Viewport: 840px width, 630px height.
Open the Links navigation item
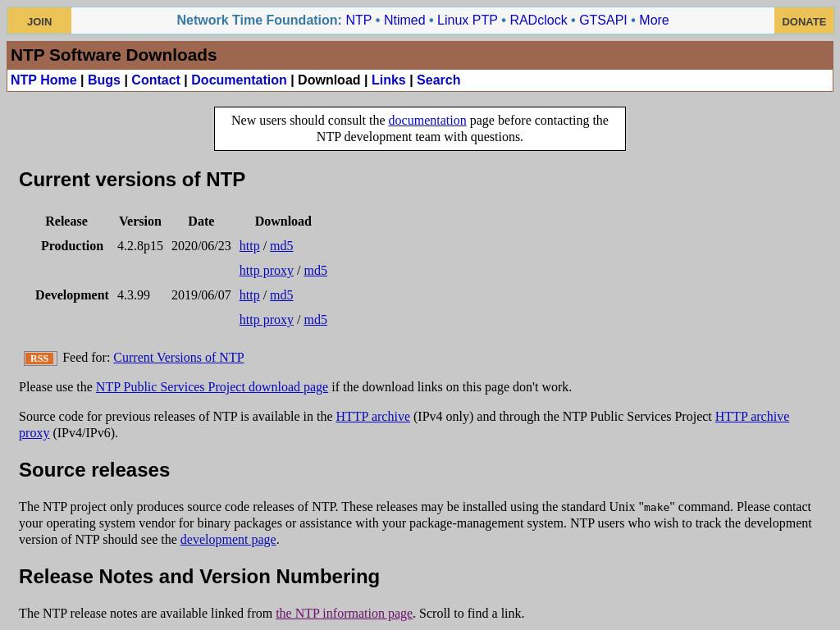click(x=388, y=80)
